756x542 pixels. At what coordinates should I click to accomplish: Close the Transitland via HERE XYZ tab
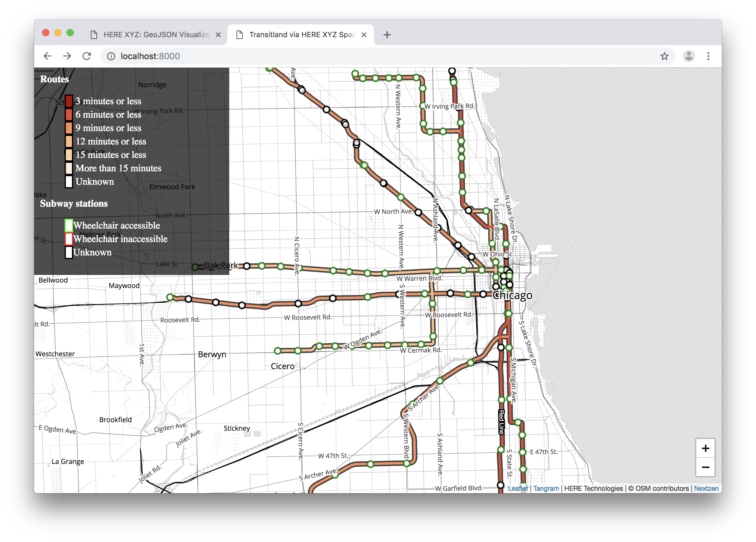[x=364, y=35]
